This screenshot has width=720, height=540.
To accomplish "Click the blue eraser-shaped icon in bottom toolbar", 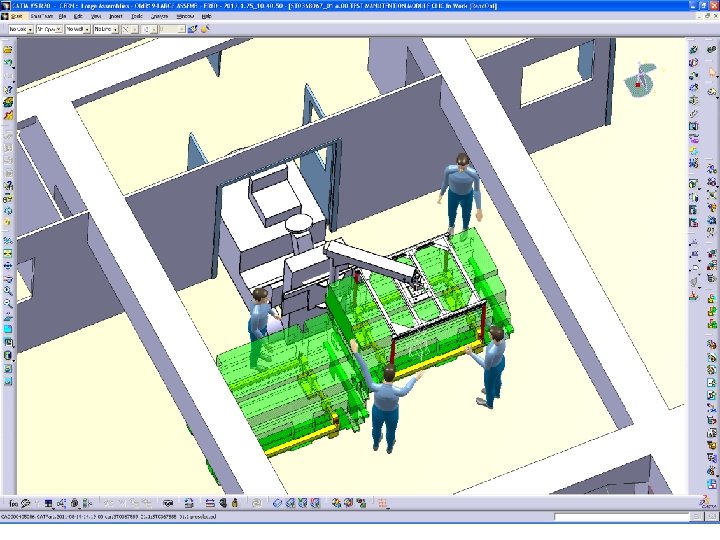I will pos(277,504).
